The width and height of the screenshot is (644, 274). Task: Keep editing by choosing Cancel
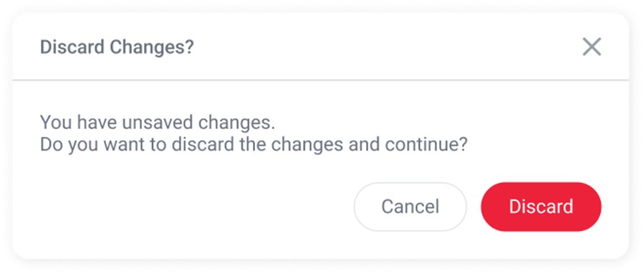click(x=410, y=207)
